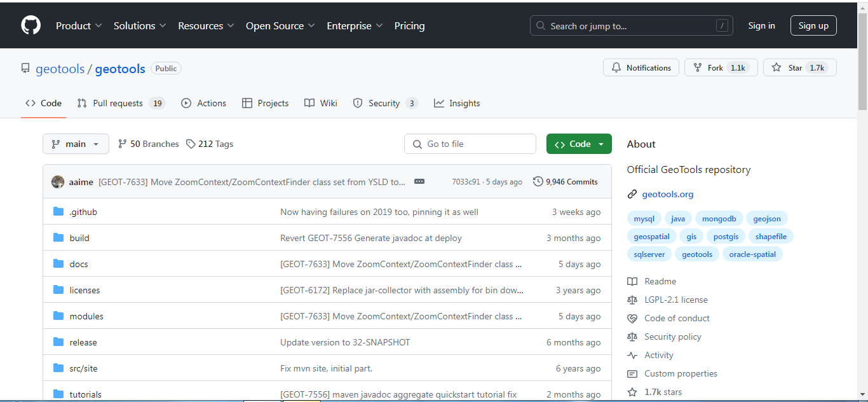Switch to the Wiki tab
Screen dimensions: 868x402
(x=321, y=103)
